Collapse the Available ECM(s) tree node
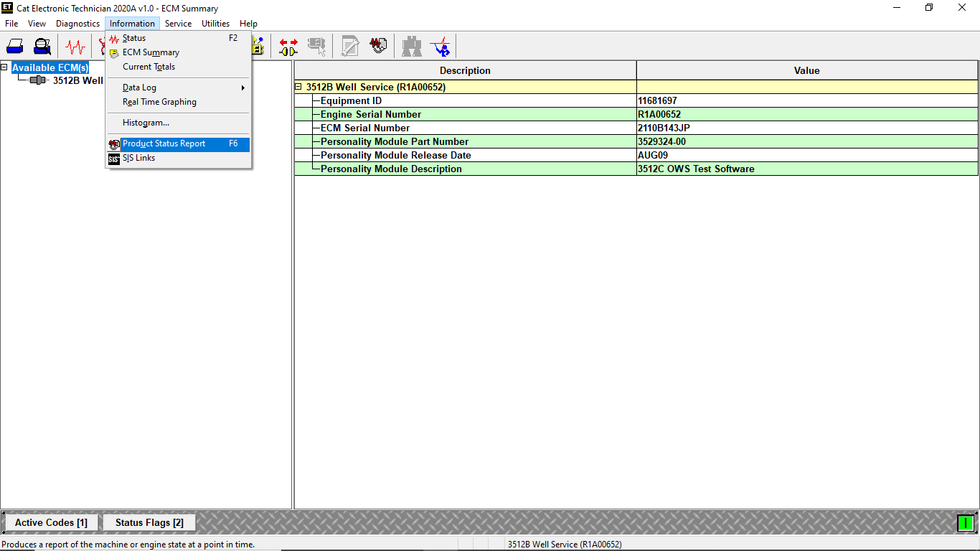This screenshot has width=980, height=551. [4, 66]
